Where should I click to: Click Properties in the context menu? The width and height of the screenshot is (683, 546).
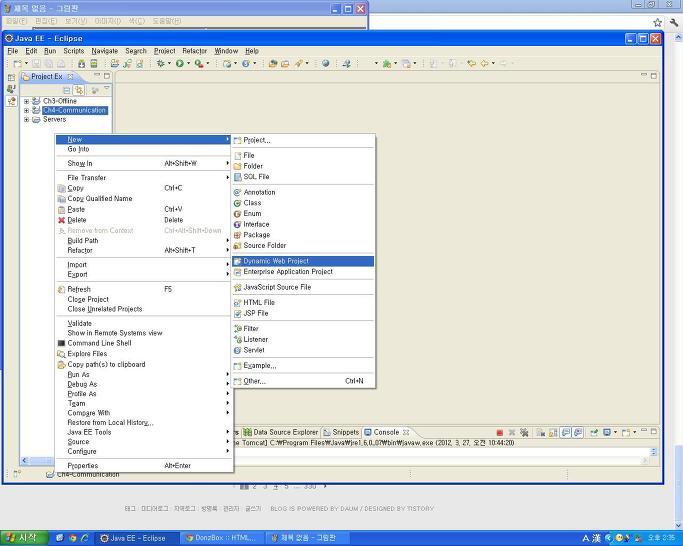click(x=144, y=465)
